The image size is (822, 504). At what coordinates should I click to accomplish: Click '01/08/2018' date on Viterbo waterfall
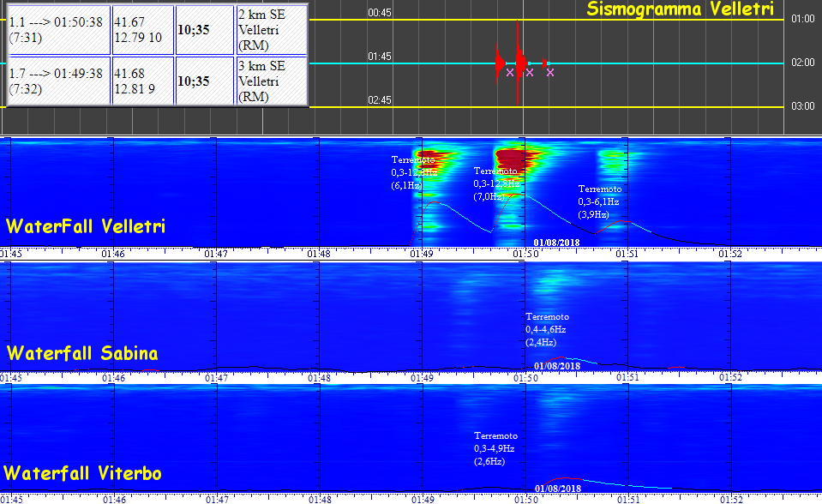coord(558,489)
